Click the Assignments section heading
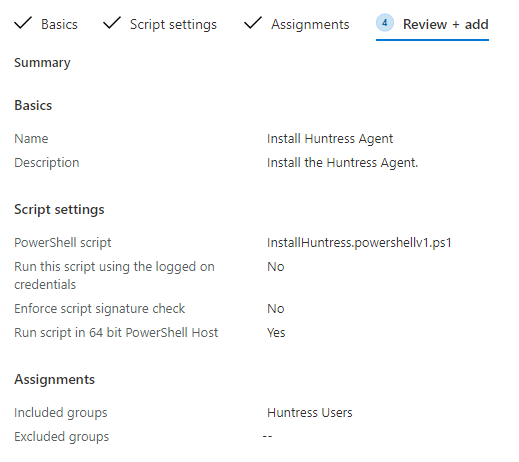Viewport: 519px width, 462px height. [54, 380]
